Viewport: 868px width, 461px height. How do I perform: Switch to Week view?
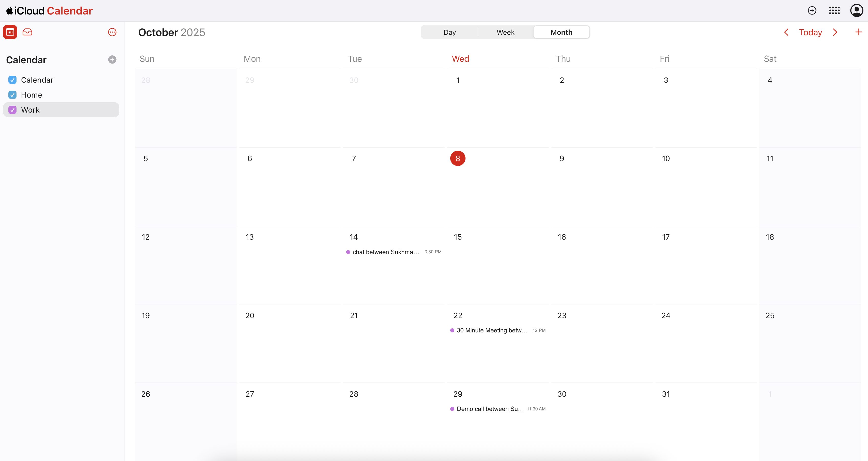(x=505, y=32)
